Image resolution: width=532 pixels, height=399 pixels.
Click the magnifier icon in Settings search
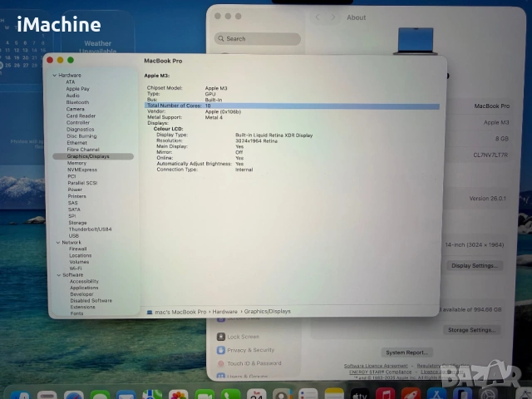click(x=221, y=39)
